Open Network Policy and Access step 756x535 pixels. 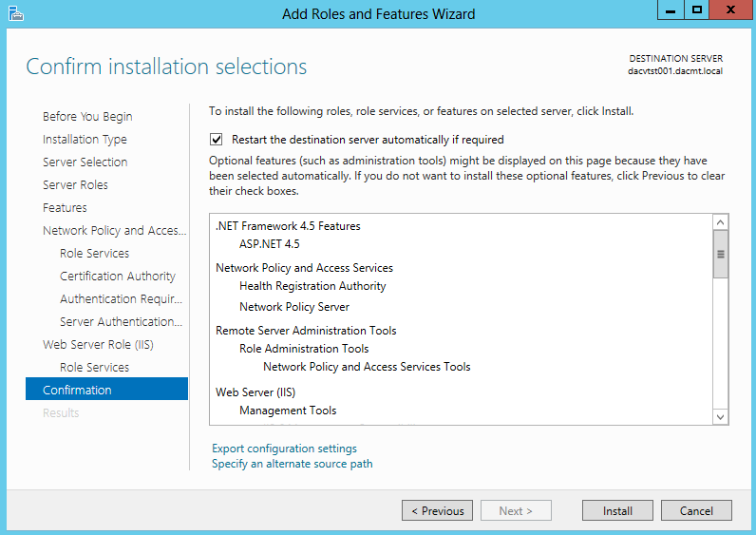[x=114, y=231]
